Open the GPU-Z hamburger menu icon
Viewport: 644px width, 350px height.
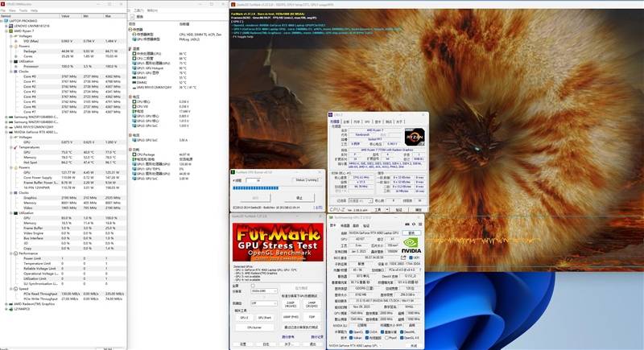(x=420, y=224)
